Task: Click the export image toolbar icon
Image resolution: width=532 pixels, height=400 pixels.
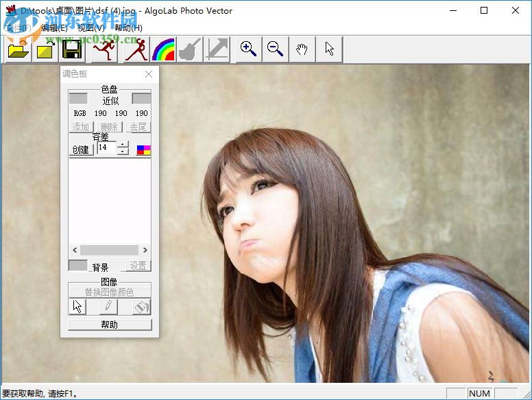Action: pos(45,49)
